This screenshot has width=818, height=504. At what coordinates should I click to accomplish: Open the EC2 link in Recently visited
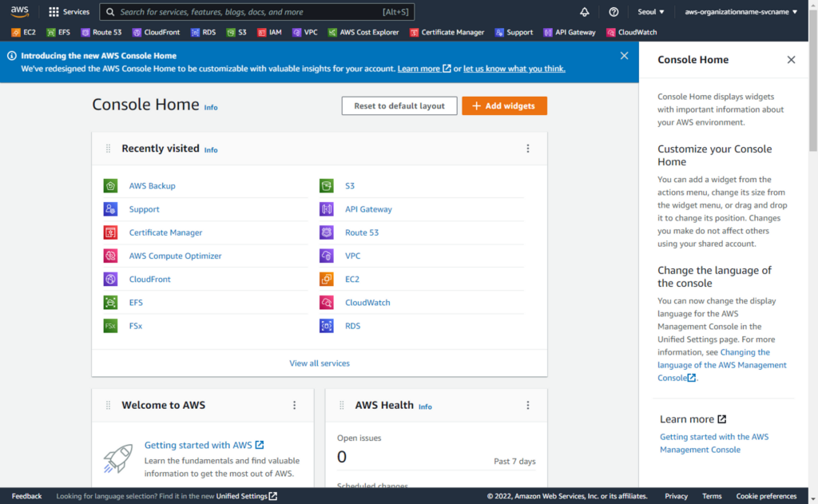(x=352, y=279)
